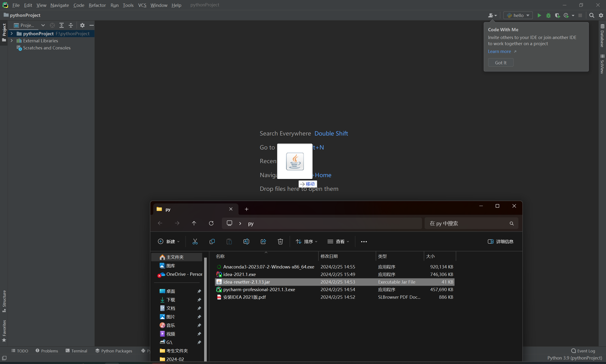This screenshot has height=364, width=606.
Task: Expand the pythonProject tree node
Action: [x=12, y=34]
